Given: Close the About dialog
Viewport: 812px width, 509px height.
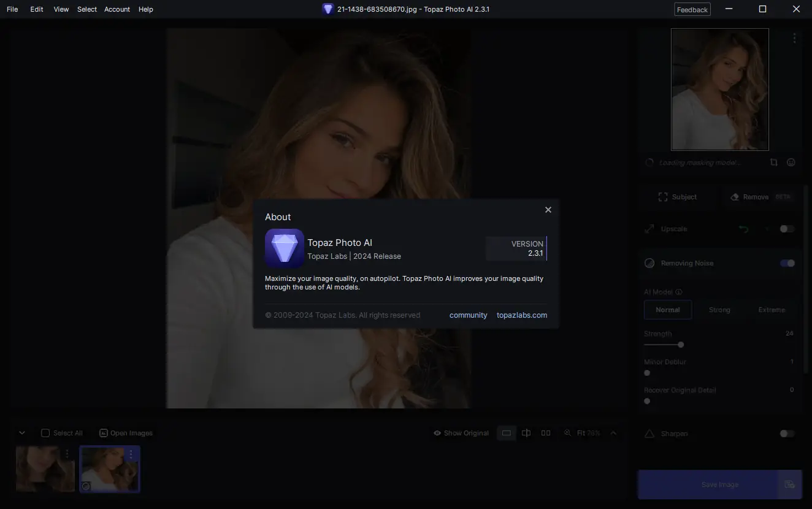Looking at the screenshot, I should point(548,210).
